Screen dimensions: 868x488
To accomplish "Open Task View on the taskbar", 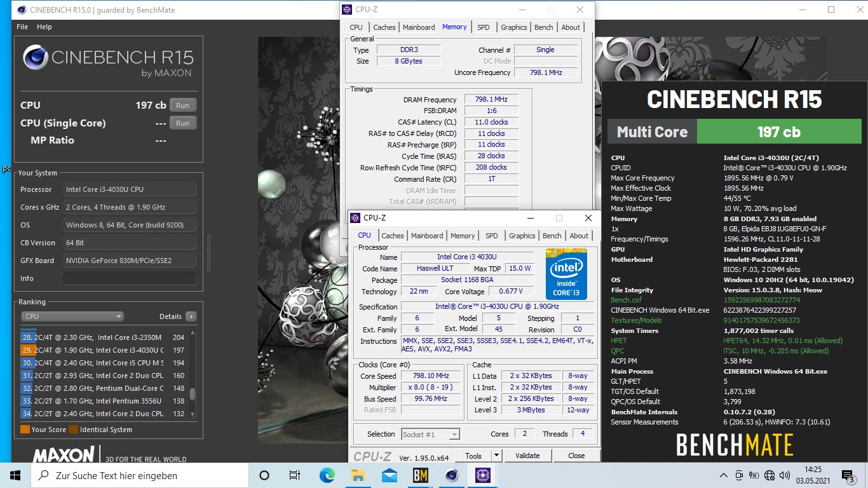I will coord(295,475).
